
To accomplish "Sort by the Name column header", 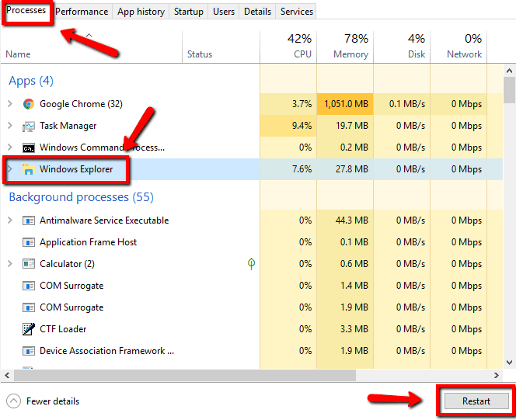I will coord(91,47).
